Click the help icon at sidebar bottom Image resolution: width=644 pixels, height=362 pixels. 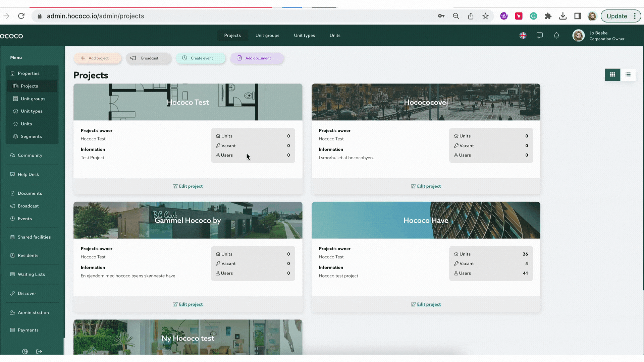tap(25, 351)
